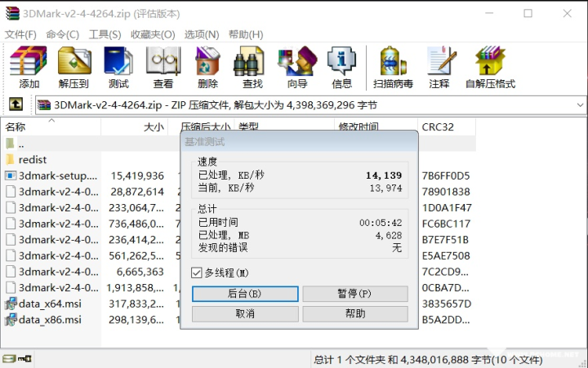The image size is (588, 368).
Task: Sort by the CRC32 column header
Action: pos(447,127)
